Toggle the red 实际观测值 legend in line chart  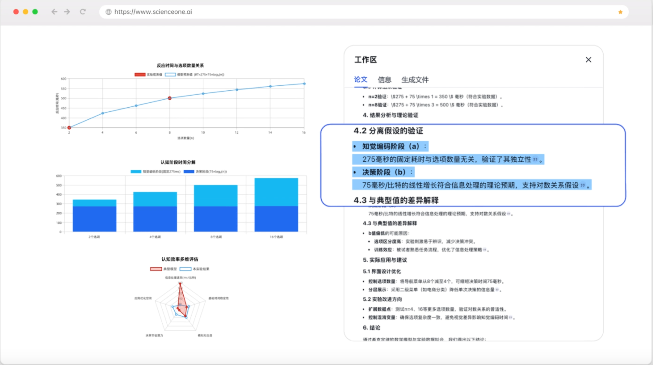pyautogui.click(x=148, y=75)
